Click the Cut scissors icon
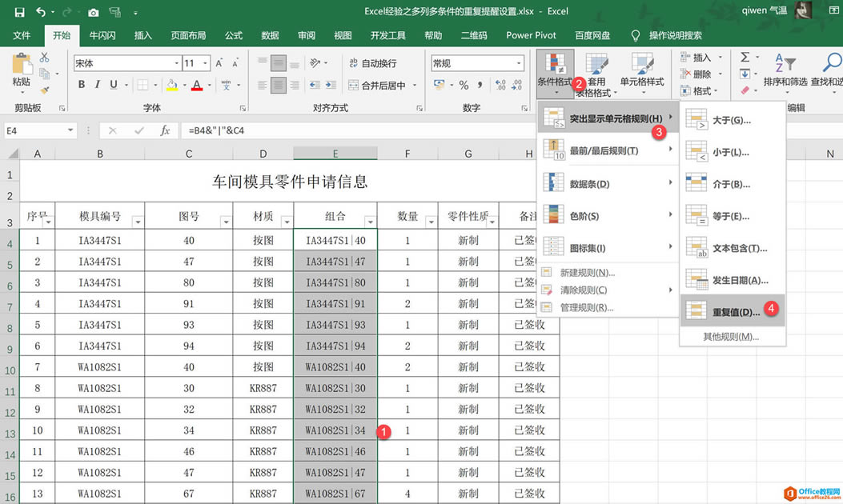Viewport: 843px width, 504px height. point(44,57)
